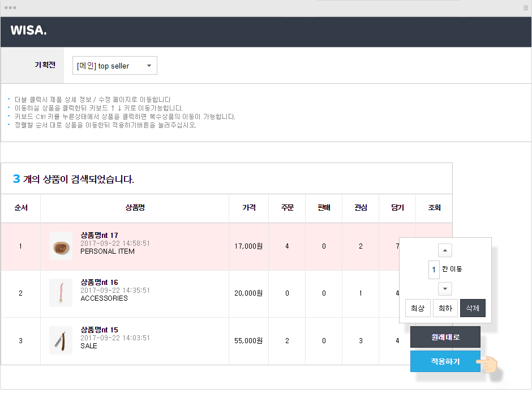Click the 17,000원 price cell
Viewport: 532px width, 393px height.
[248, 246]
